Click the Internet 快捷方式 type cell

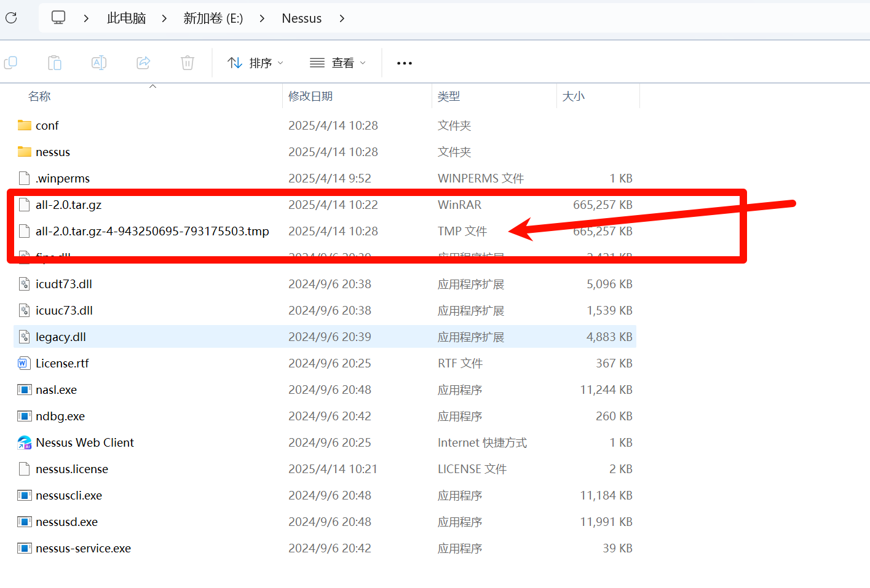point(483,442)
